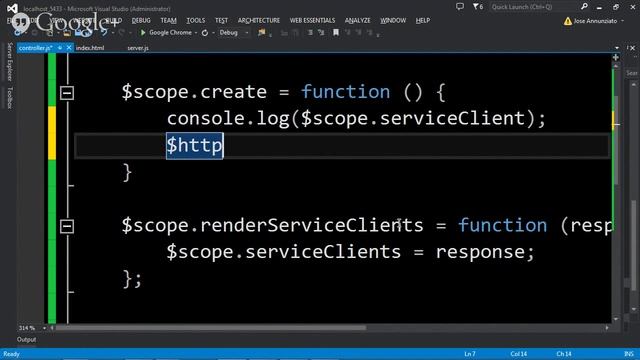The width and height of the screenshot is (640, 360).
Task: Click the Quick Launch magnifier icon
Action: [584, 6]
